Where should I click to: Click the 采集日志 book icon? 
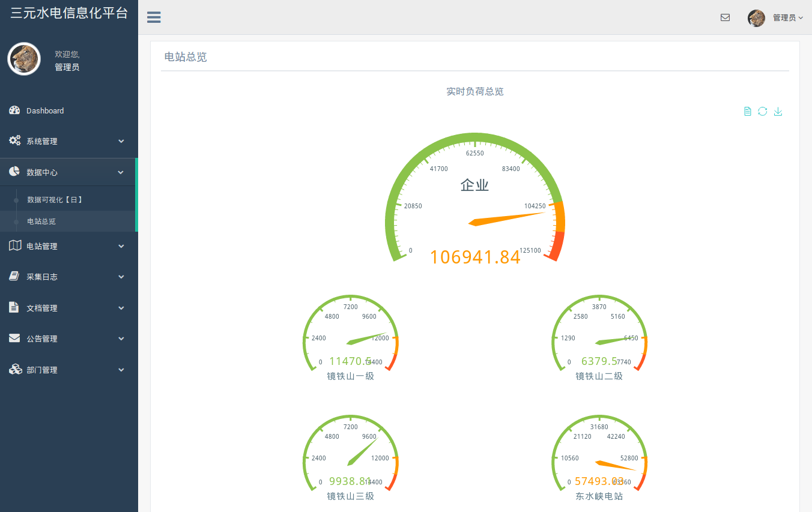click(15, 277)
